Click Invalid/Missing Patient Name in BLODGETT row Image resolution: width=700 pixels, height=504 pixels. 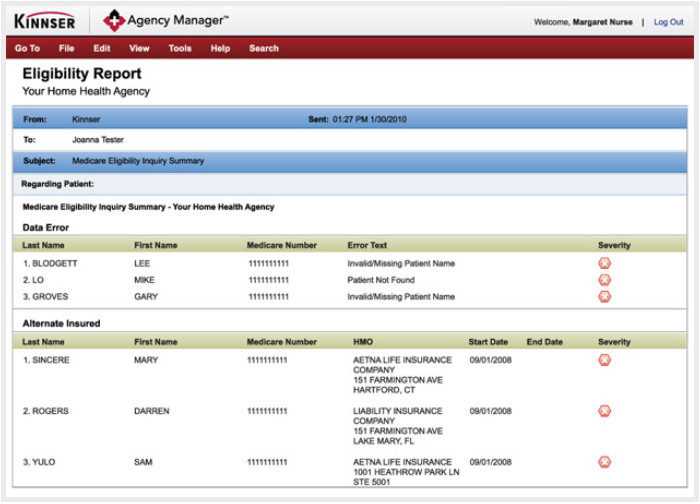(401, 263)
